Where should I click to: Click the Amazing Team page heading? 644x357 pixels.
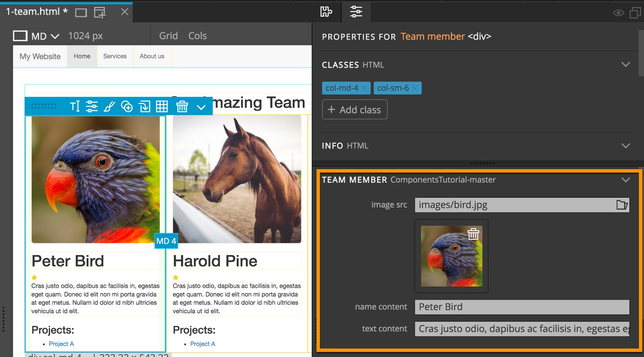[258, 102]
